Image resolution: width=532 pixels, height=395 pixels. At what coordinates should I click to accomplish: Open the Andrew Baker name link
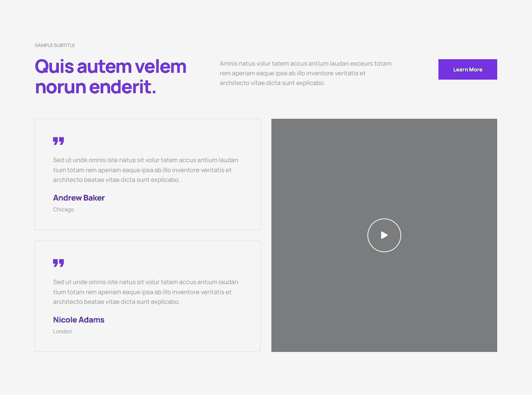[79, 198]
